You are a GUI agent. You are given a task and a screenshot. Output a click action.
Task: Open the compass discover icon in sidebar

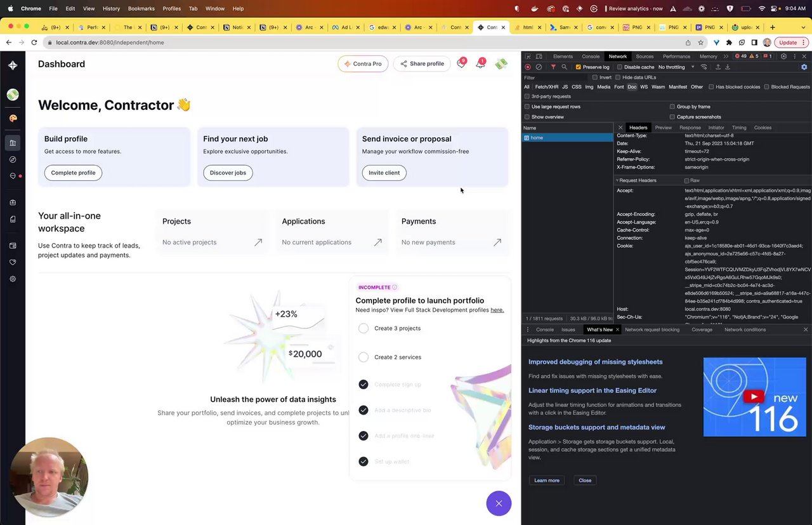[13, 159]
